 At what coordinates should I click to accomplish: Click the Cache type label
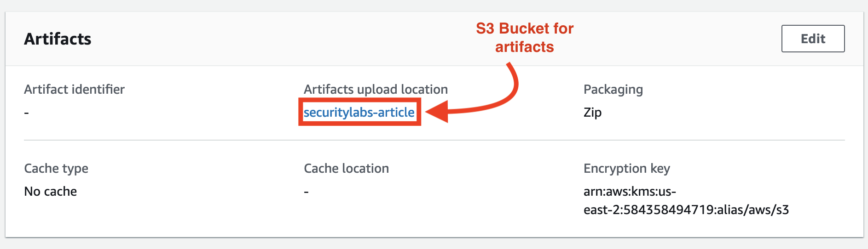[x=56, y=169]
